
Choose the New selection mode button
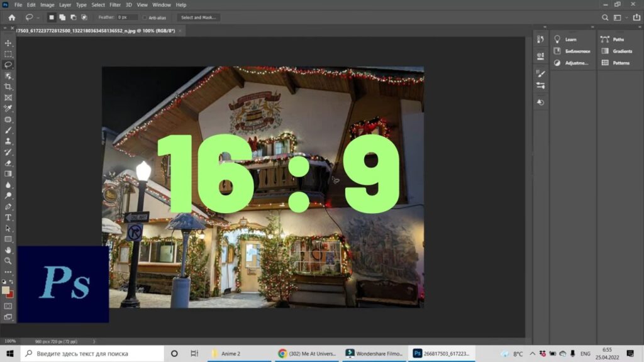(52, 18)
